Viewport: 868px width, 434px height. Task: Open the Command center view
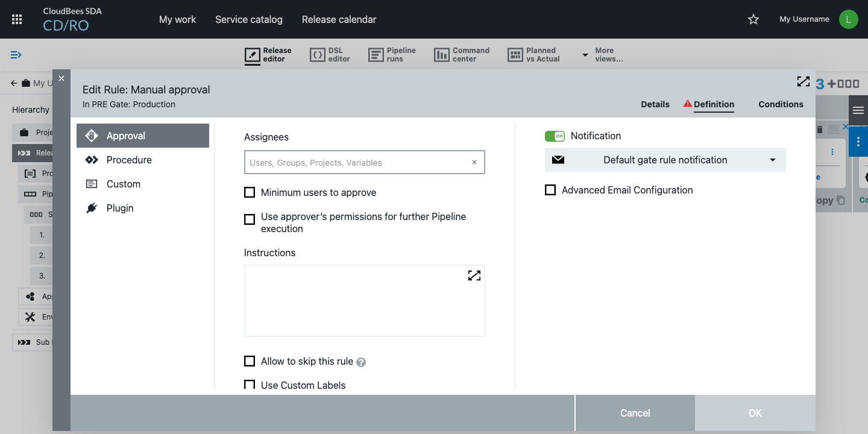tap(462, 55)
